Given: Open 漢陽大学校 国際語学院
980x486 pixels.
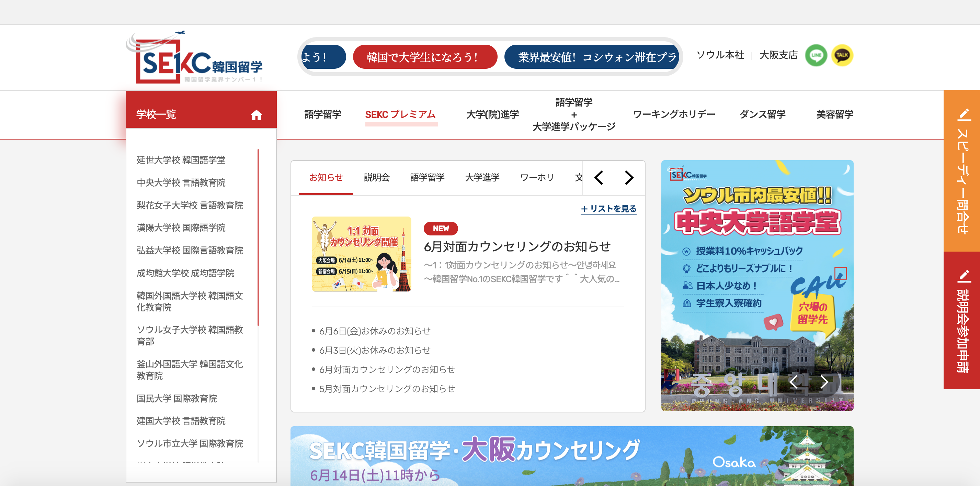Looking at the screenshot, I should pos(181,228).
